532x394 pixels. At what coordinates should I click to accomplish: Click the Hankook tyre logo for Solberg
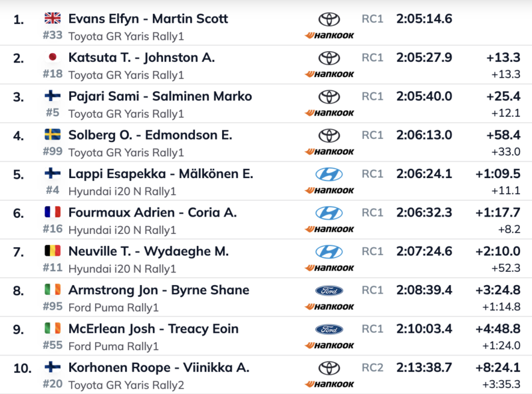[x=329, y=151]
